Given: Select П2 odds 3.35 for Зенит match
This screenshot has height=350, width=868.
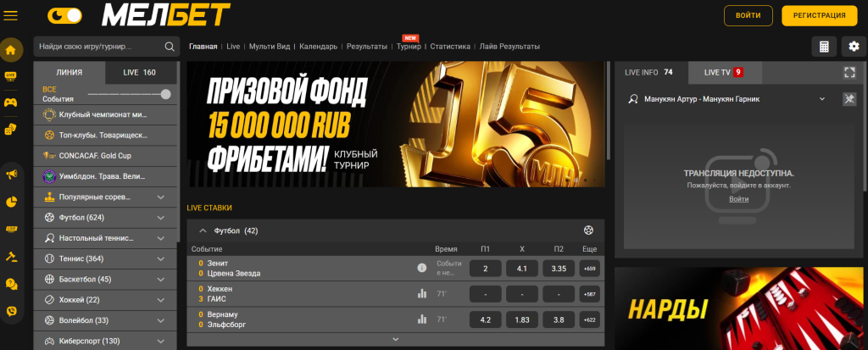Looking at the screenshot, I should [559, 269].
